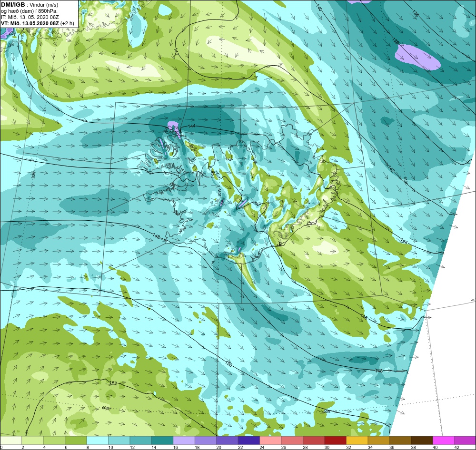
Task: Click the legend scale number '32'
Action: pyautogui.click(x=348, y=447)
